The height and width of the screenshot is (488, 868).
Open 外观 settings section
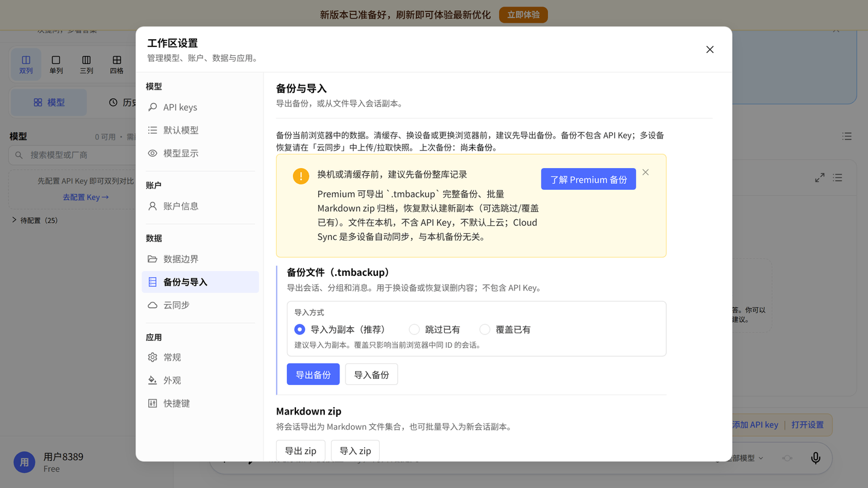tap(200, 380)
